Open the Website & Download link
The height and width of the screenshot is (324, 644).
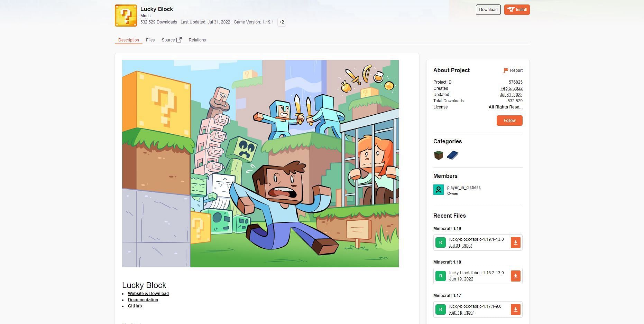tap(148, 294)
